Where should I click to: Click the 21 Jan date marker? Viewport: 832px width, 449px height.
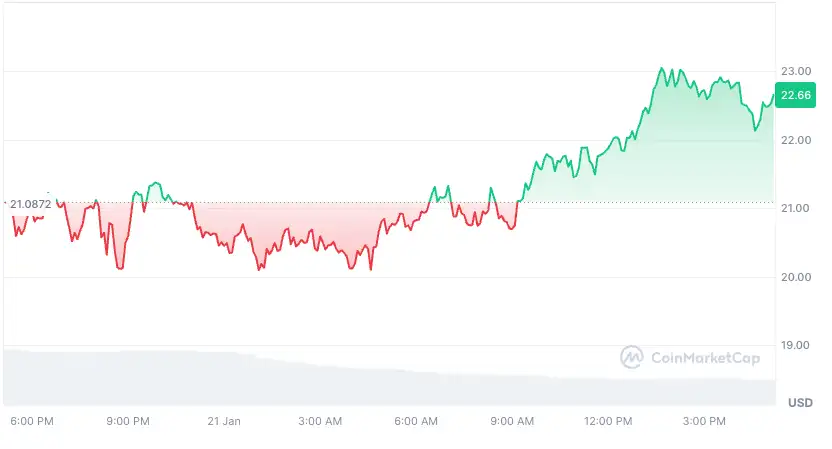[x=223, y=422]
